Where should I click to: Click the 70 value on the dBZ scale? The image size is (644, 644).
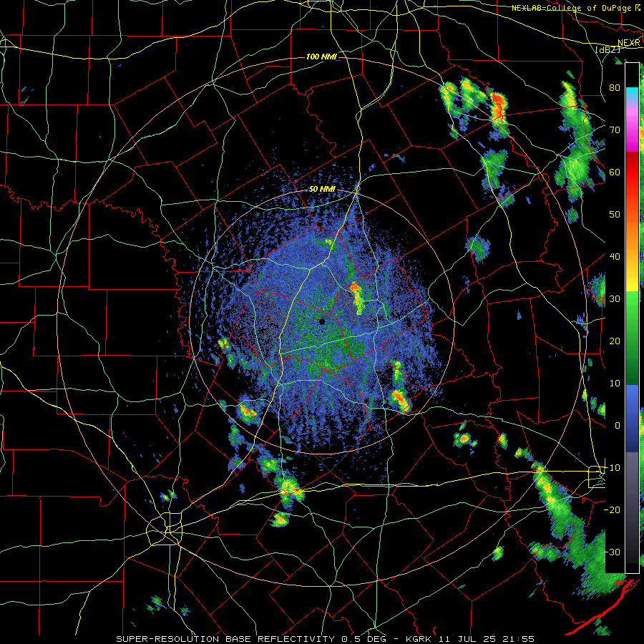click(x=615, y=130)
